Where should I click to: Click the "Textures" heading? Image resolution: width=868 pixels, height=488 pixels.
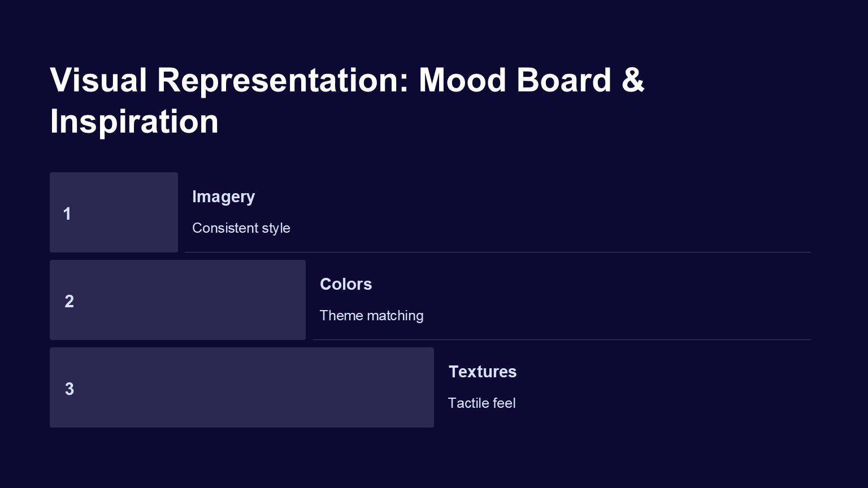(x=482, y=372)
